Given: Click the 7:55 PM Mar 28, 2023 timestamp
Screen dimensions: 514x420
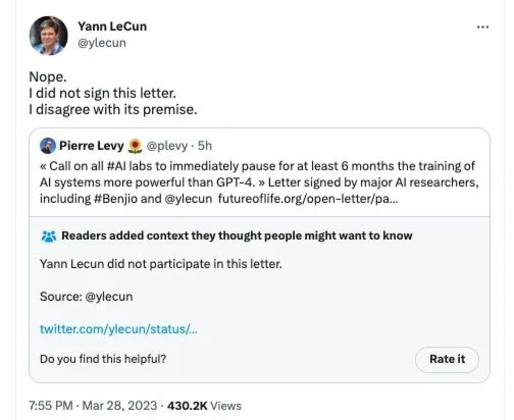Looking at the screenshot, I should click(93, 406).
